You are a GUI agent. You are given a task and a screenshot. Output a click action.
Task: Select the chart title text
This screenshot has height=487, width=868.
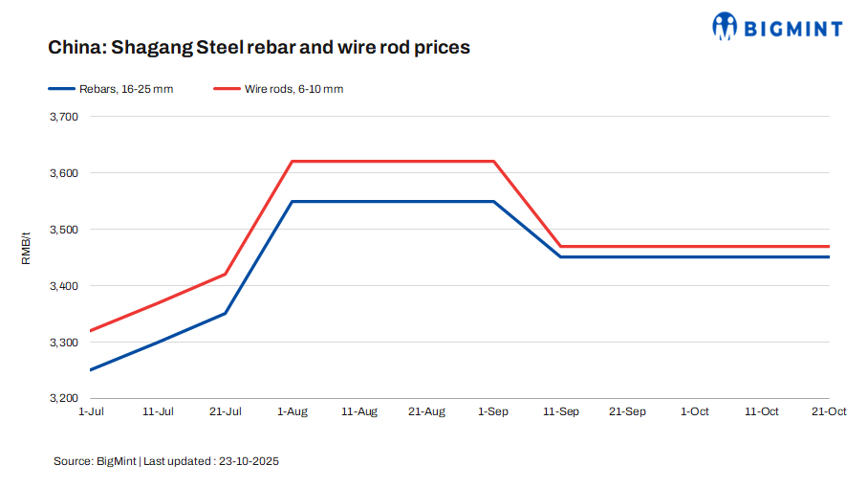[x=259, y=47]
